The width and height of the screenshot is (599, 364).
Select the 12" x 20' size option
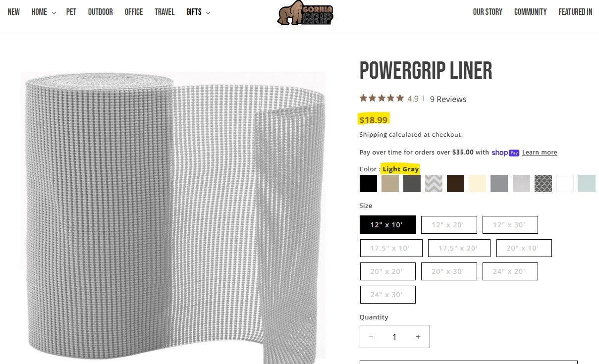click(449, 225)
